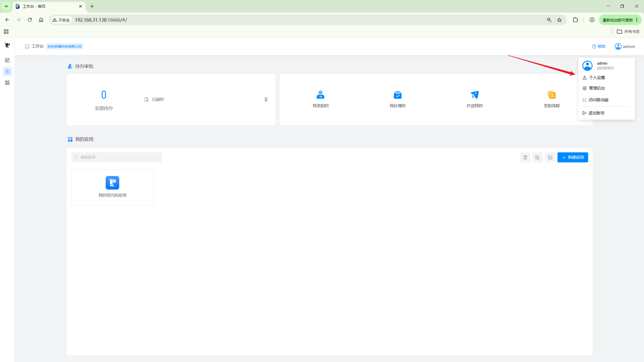Click the 不安全 site security indicator
The width and height of the screenshot is (644, 362).
coord(61,20)
